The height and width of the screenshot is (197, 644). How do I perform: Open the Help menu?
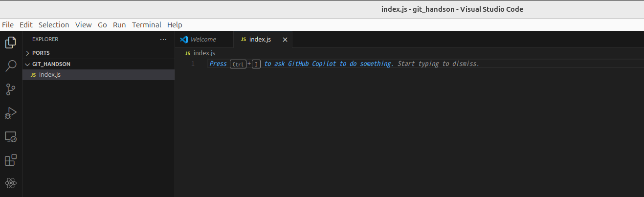pyautogui.click(x=175, y=25)
